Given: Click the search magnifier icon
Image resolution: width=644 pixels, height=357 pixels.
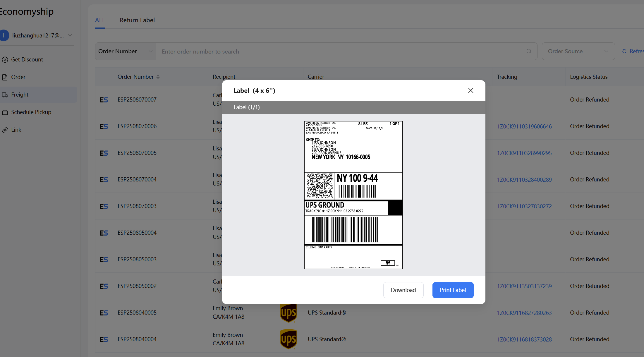Looking at the screenshot, I should tap(529, 51).
